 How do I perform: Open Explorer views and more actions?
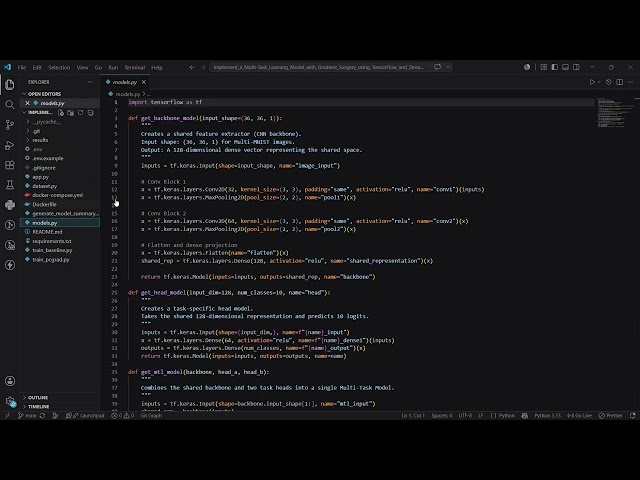(x=90, y=82)
